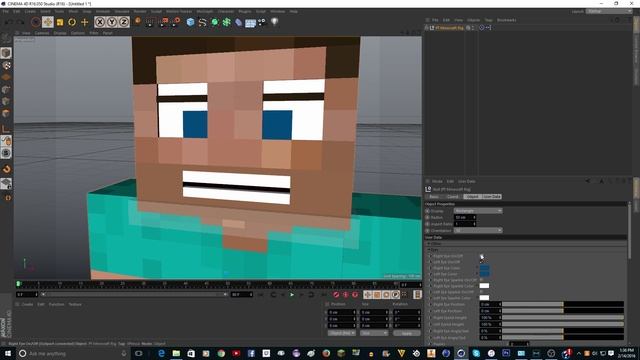Open the Right Eye Color swatch
The image size is (640, 360).
tap(484, 268)
